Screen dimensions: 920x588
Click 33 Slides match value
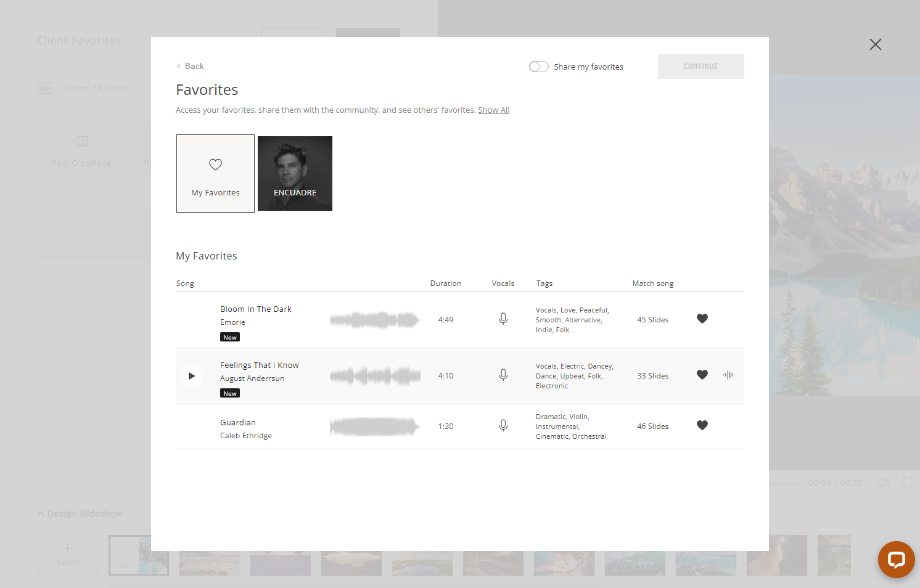653,376
